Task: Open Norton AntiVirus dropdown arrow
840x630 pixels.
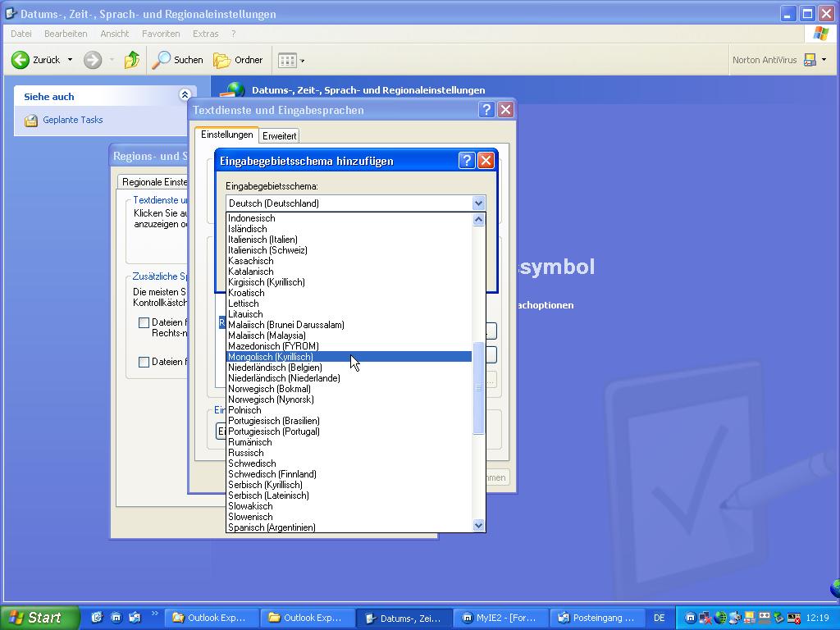Action: (x=824, y=60)
